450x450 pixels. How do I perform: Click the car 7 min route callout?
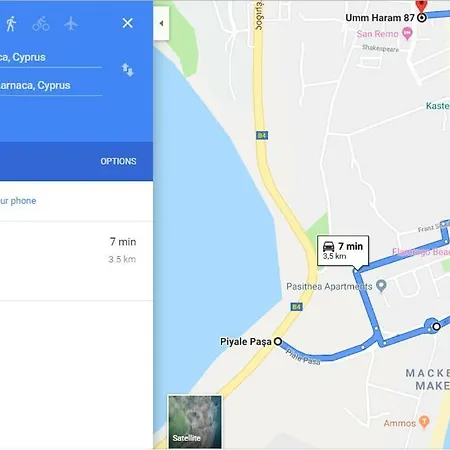pyautogui.click(x=343, y=251)
